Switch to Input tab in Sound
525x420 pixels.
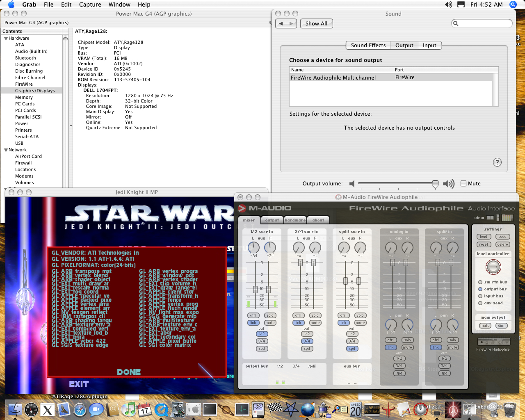click(x=429, y=45)
